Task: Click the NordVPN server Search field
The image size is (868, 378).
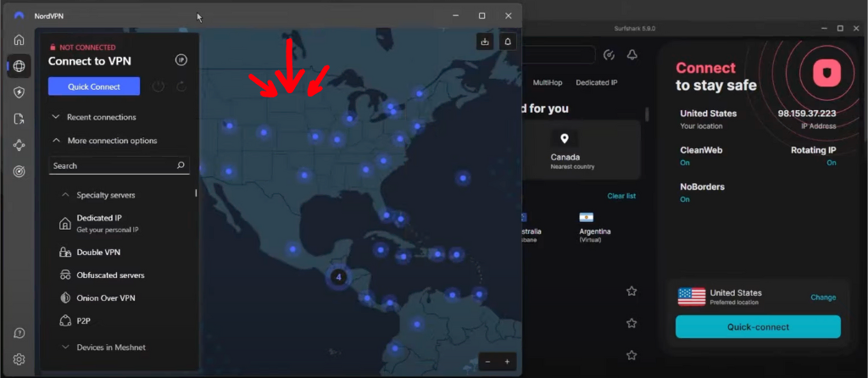Action: coord(113,166)
